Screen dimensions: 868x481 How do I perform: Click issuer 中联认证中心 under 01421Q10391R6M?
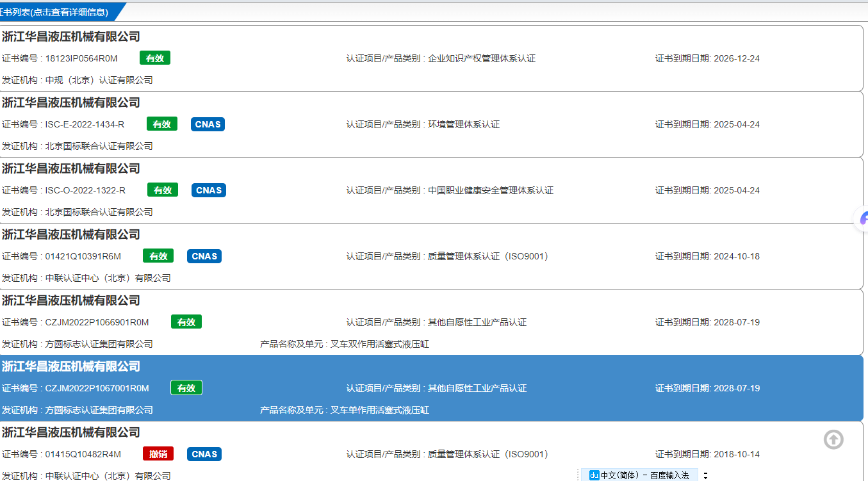pyautogui.click(x=108, y=278)
